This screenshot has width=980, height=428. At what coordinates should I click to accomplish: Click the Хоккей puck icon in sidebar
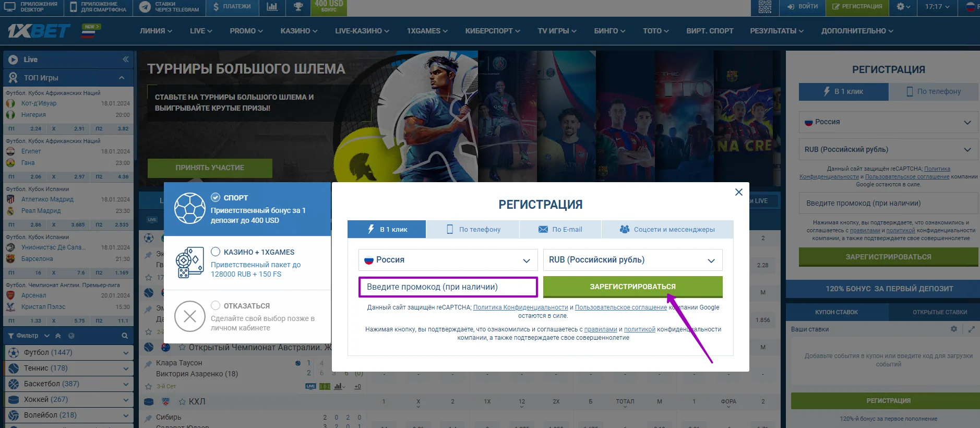click(14, 400)
